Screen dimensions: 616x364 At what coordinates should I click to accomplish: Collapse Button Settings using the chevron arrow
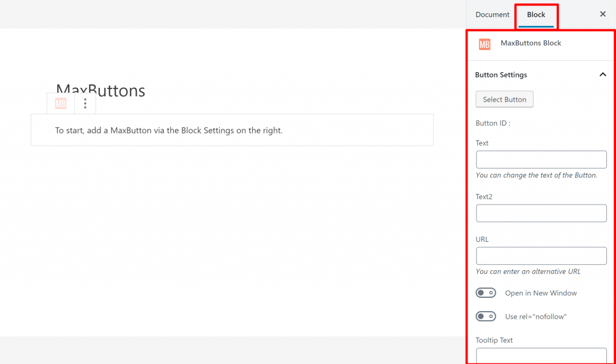603,74
